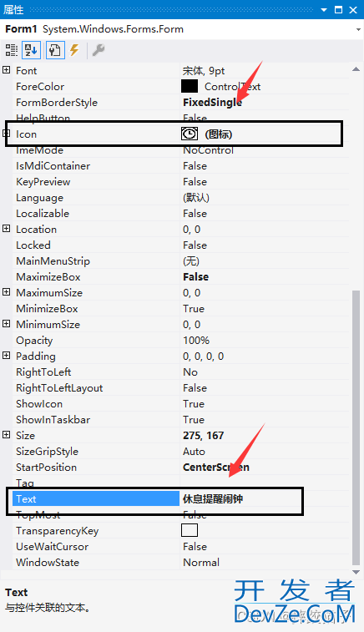The width and height of the screenshot is (364, 632).
Task: Click the TransparencyKey empty color swatch
Action: pyautogui.click(x=190, y=530)
